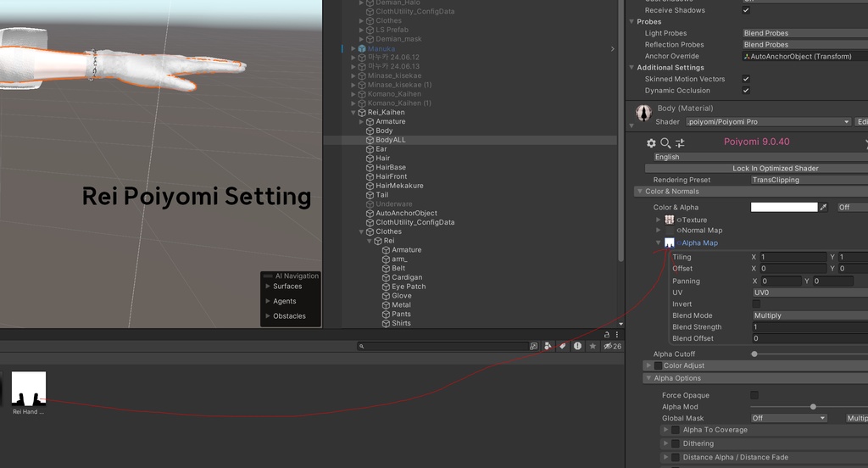Open Rendering Preset TransClipping dropdown

point(810,180)
